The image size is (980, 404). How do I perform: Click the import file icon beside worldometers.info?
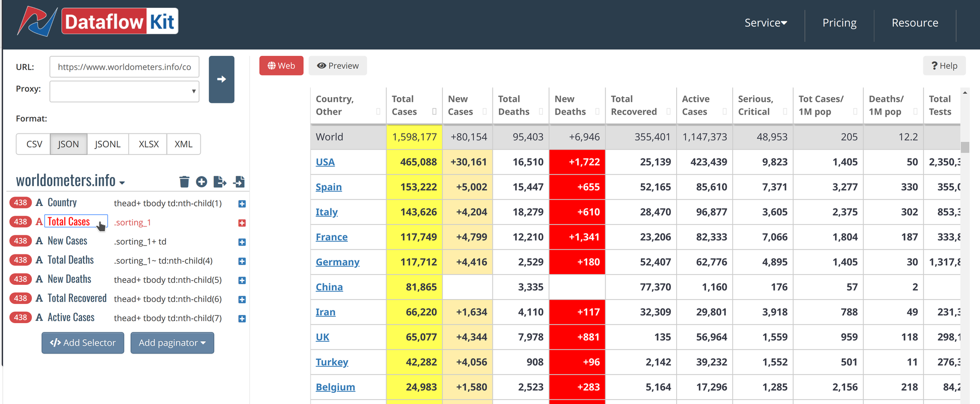tap(239, 182)
